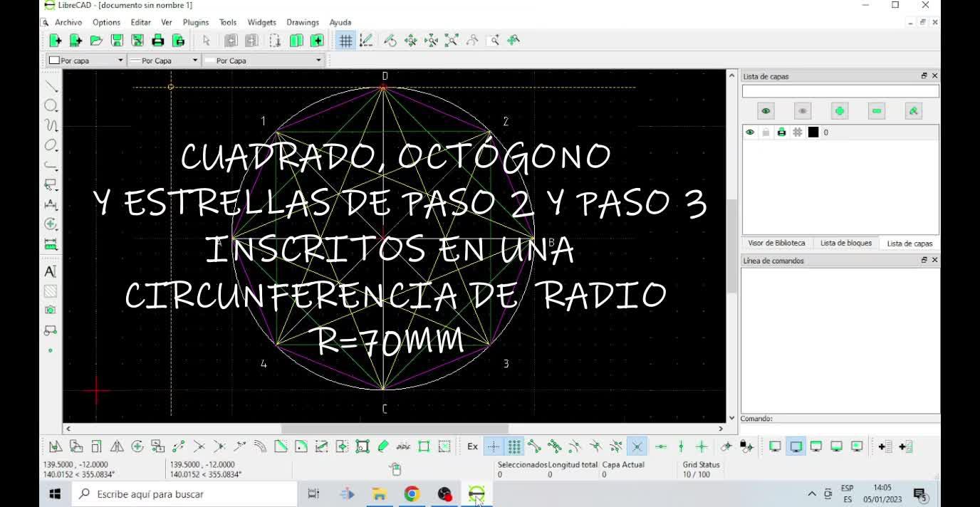Click the horizontal scrollbar thumb
Viewport: 980px width, 507px height.
(395, 429)
